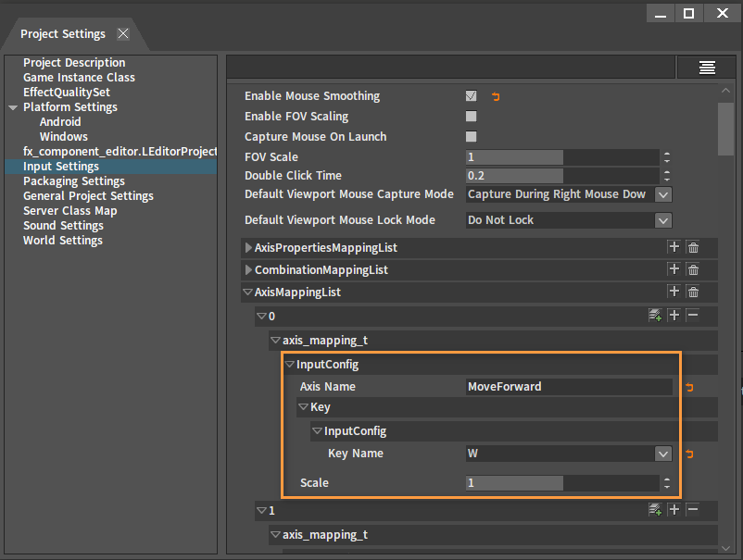
Task: Select Input Settings in the sidebar
Action: (x=61, y=167)
